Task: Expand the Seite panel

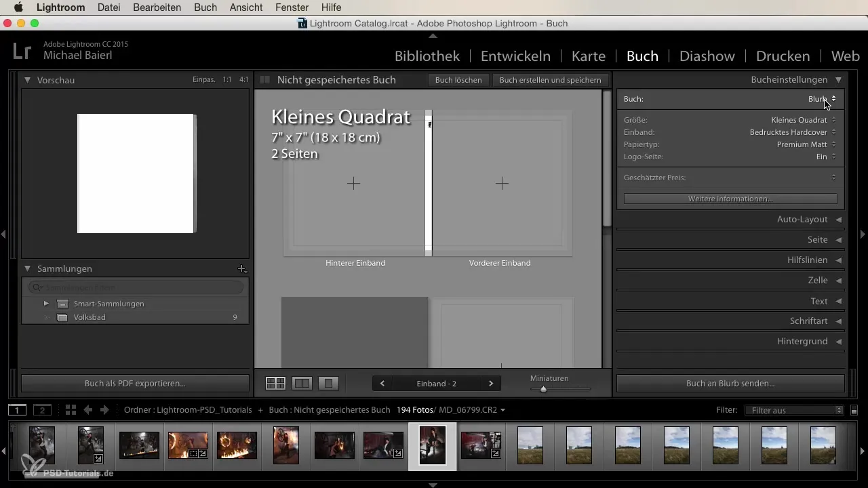Action: (839, 240)
